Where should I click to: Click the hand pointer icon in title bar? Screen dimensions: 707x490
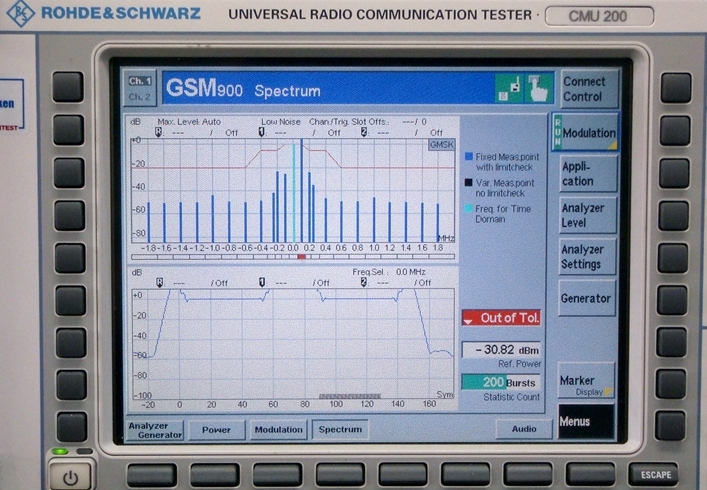[538, 88]
